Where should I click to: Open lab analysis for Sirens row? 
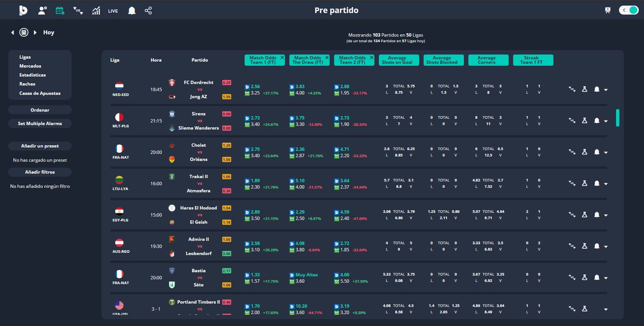click(585, 121)
